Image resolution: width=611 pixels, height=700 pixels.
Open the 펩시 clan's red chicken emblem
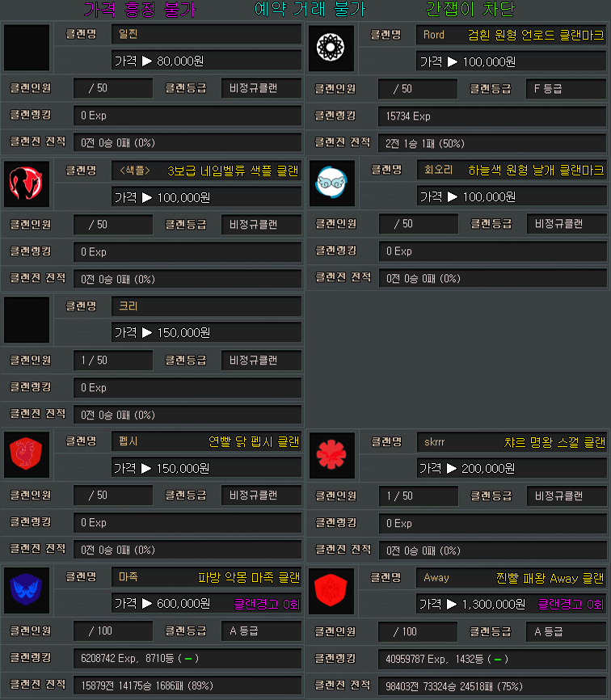27,455
